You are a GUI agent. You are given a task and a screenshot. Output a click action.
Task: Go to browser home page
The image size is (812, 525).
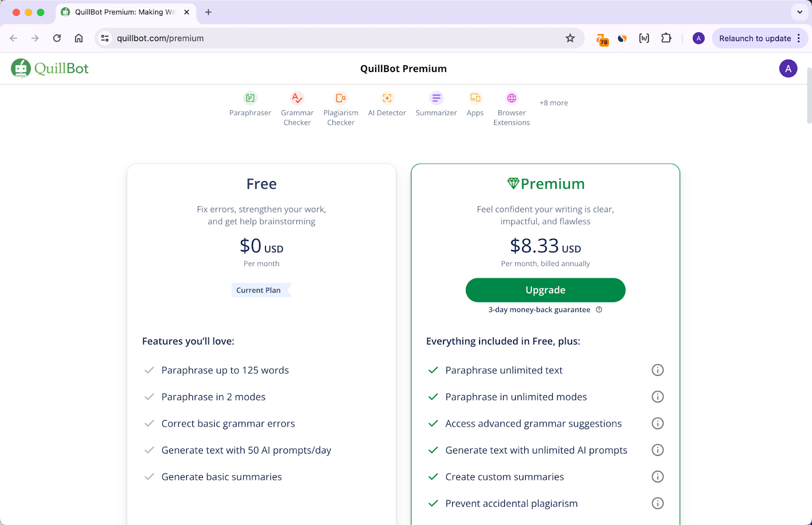[x=79, y=38]
